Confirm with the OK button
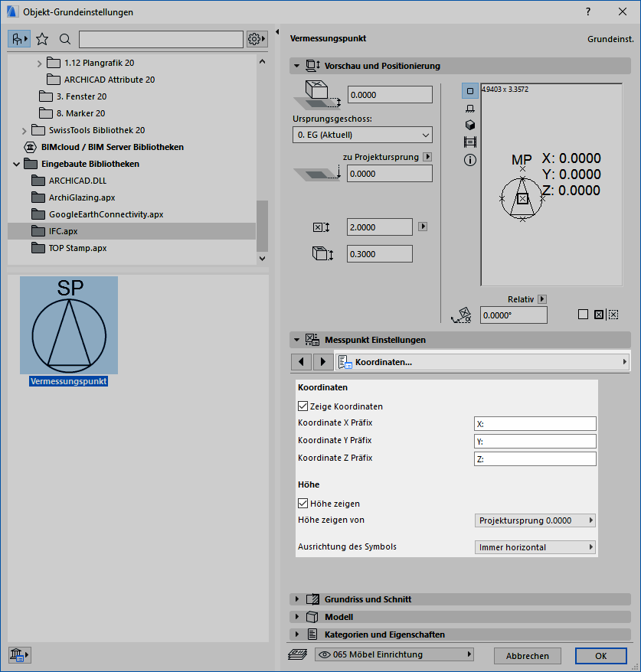The width and height of the screenshot is (641, 672). click(x=600, y=656)
